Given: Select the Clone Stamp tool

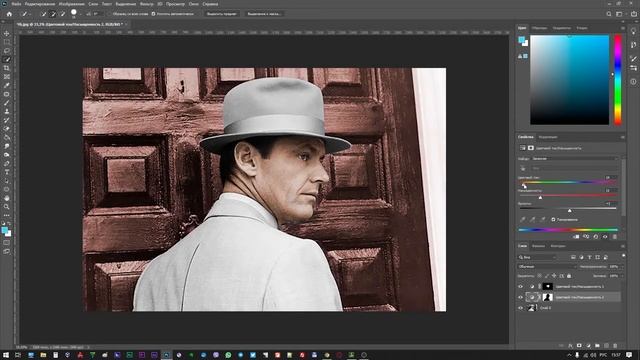Looking at the screenshot, I should coord(7,111).
